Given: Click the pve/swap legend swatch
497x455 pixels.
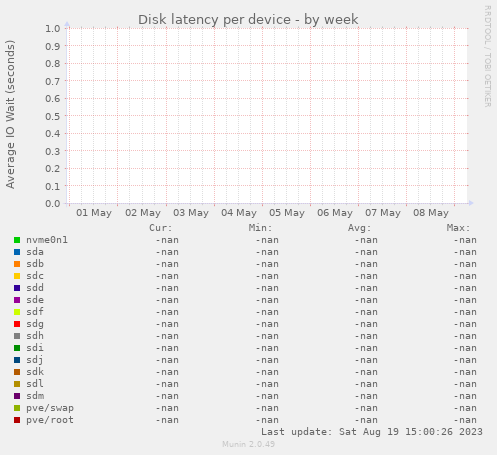Looking at the screenshot, I should click(17, 408).
